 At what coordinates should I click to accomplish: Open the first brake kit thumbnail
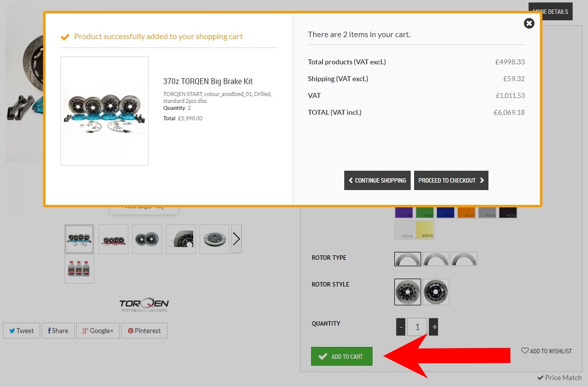(x=79, y=239)
